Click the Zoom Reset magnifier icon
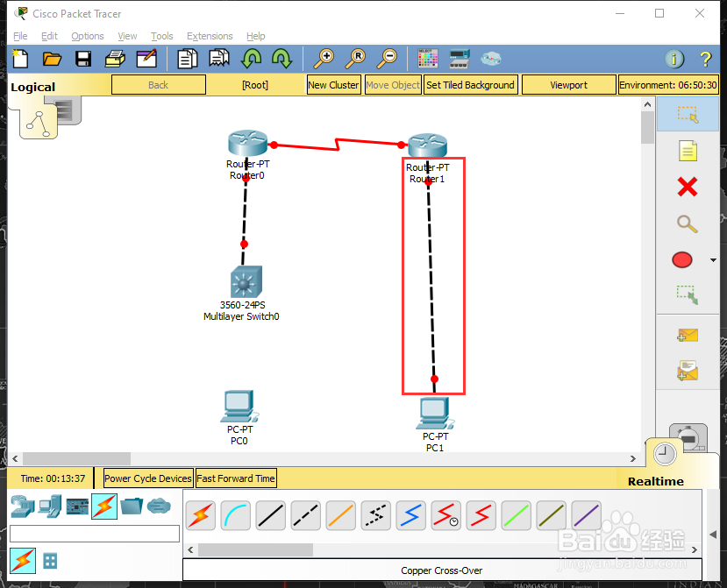 tap(355, 59)
